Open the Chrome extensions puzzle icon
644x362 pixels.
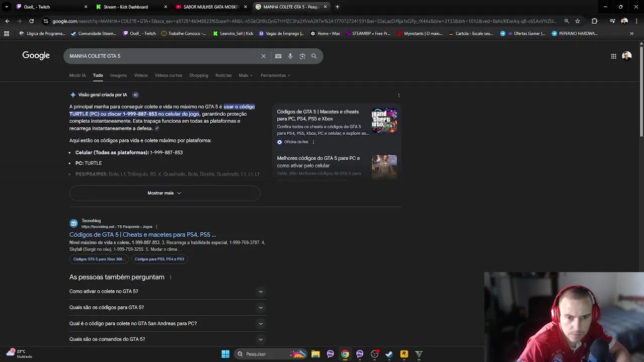[x=595, y=21]
